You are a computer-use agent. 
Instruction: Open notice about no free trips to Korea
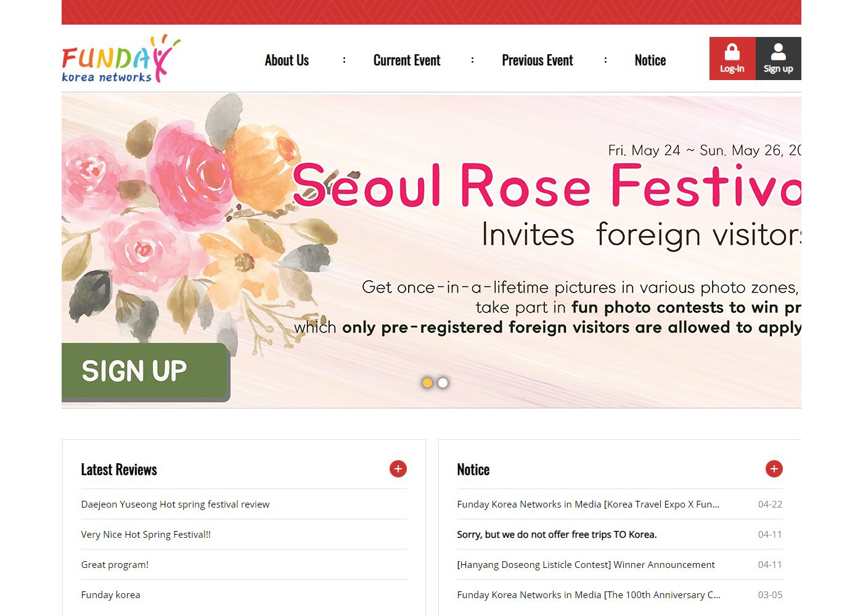pos(557,534)
